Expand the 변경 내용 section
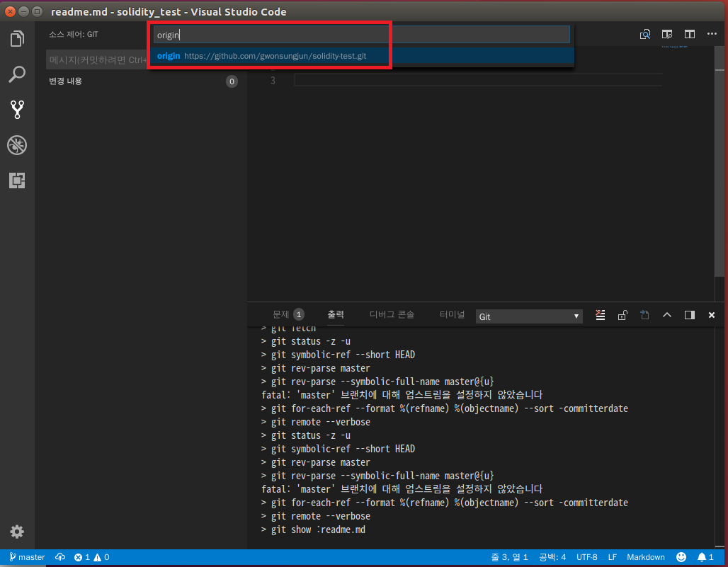 click(65, 81)
